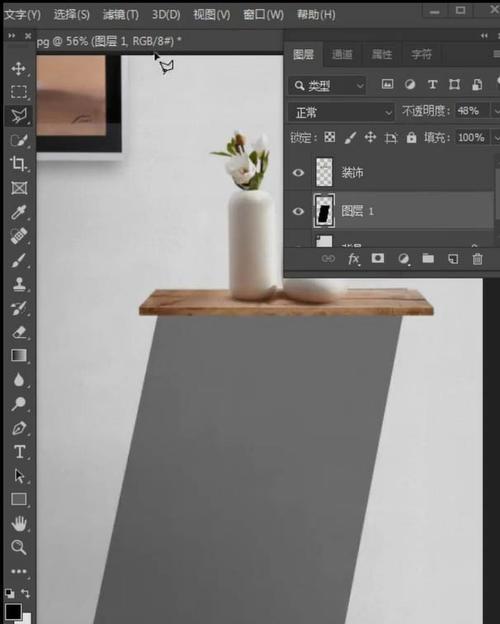Select the Crop tool
This screenshot has height=624, width=500.
pyautogui.click(x=18, y=164)
